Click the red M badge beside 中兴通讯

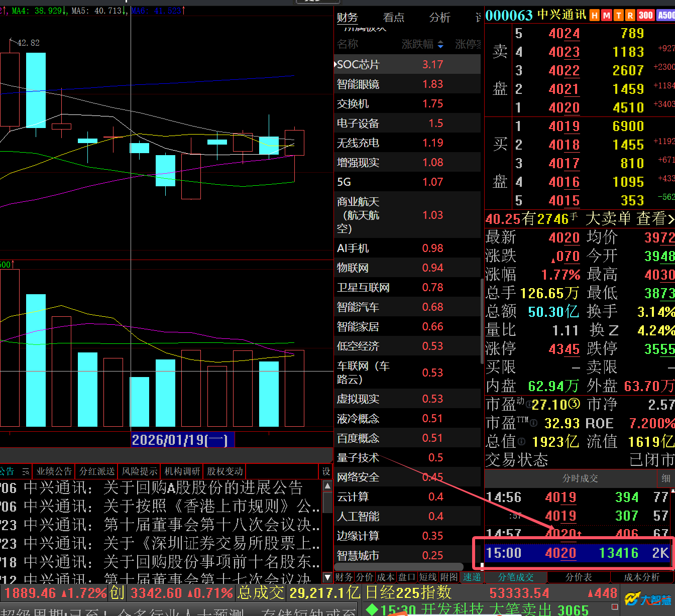pos(607,16)
